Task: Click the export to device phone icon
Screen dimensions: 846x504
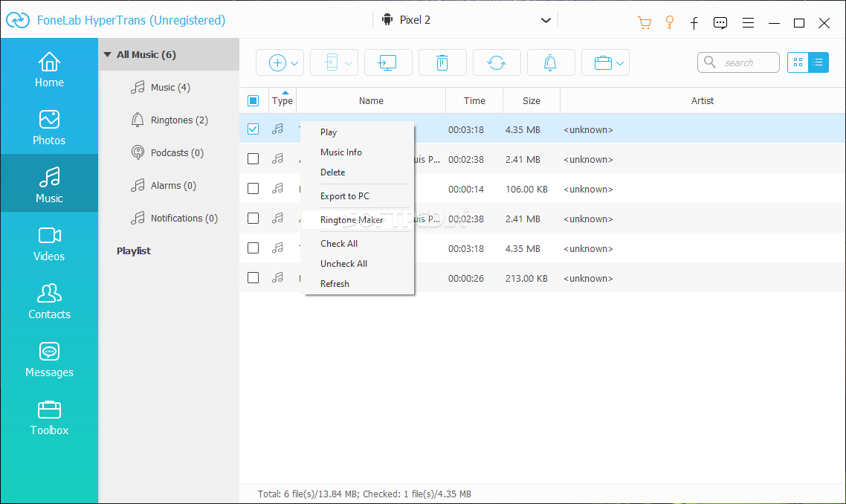Action: tap(331, 62)
